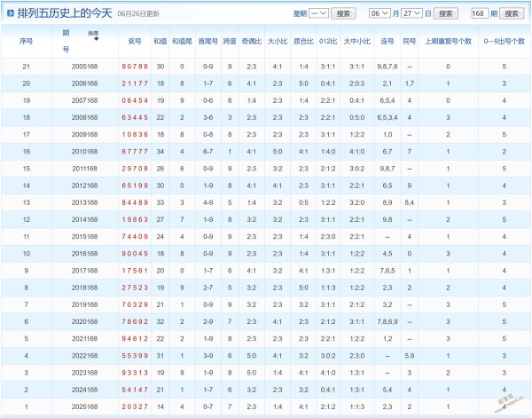Open the 星期 weekday dropdown
532x418 pixels.
318,13
